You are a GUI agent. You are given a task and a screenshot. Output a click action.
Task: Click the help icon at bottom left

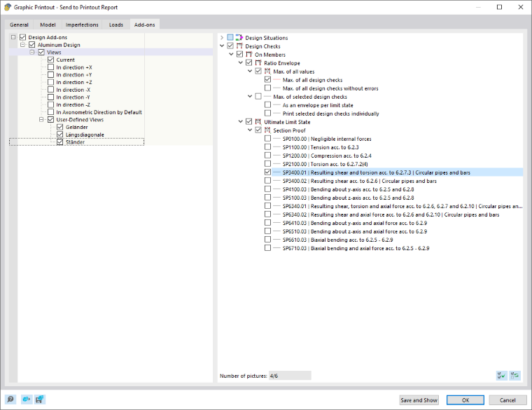point(10,399)
